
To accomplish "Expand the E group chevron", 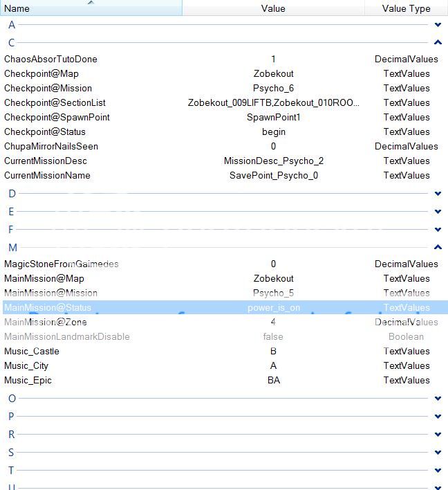I will pos(438,212).
